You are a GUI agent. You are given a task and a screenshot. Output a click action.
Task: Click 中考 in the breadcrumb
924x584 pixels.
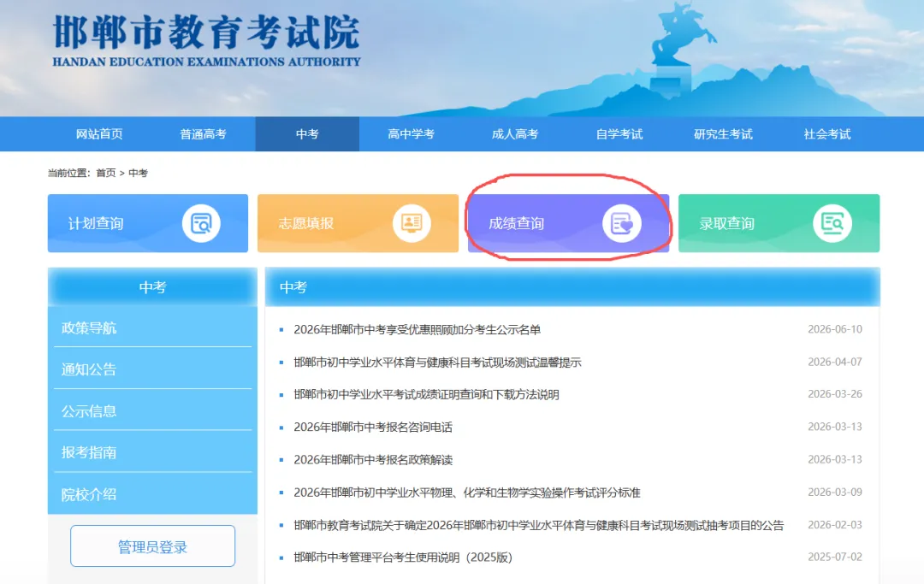138,173
